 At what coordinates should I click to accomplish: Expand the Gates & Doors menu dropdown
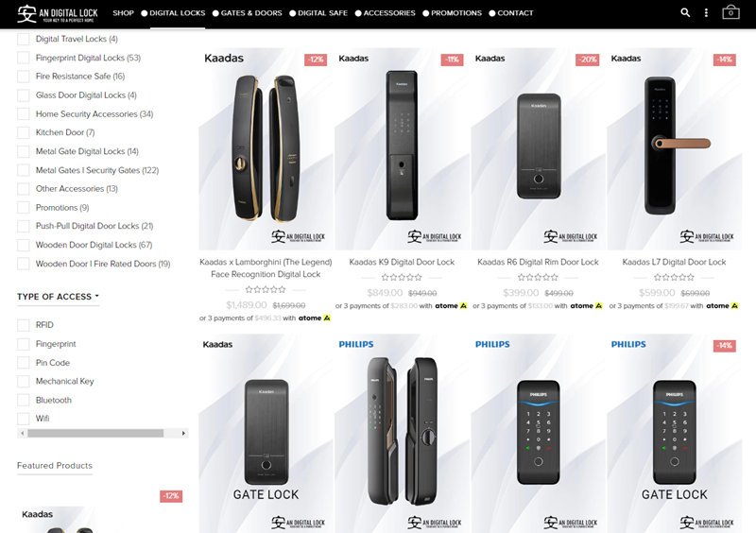(248, 13)
